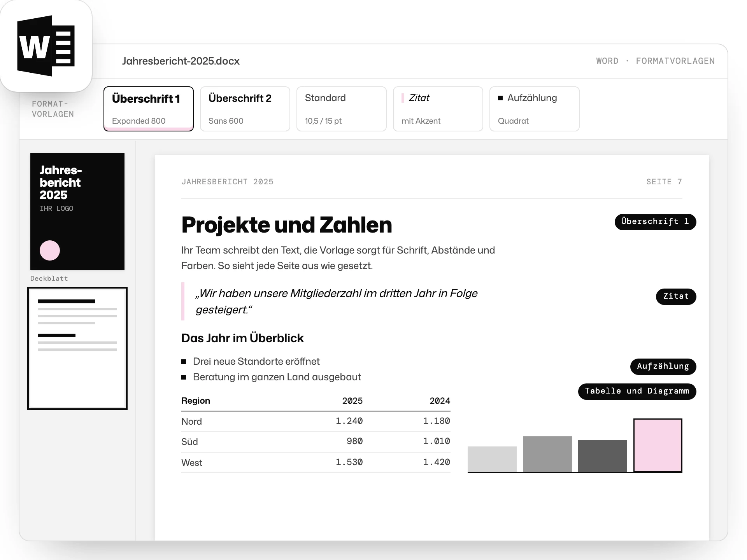Click the value 980 in table
The height and width of the screenshot is (560, 747).
click(355, 441)
